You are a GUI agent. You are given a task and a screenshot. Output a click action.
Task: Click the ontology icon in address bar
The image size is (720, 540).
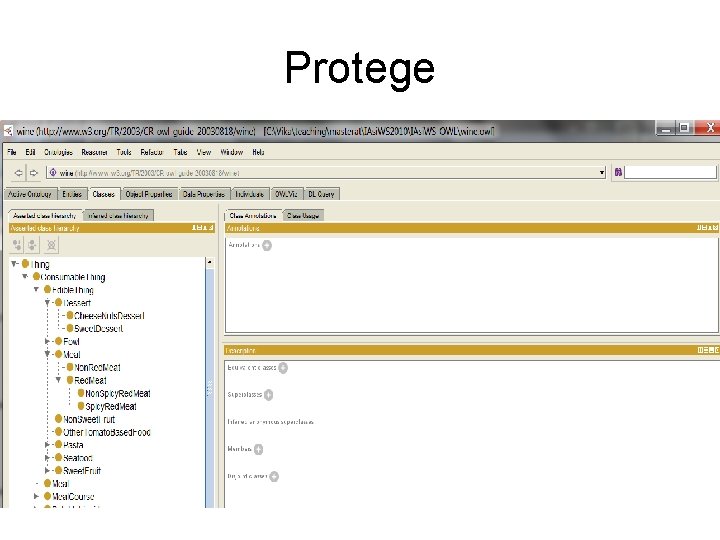[53, 173]
